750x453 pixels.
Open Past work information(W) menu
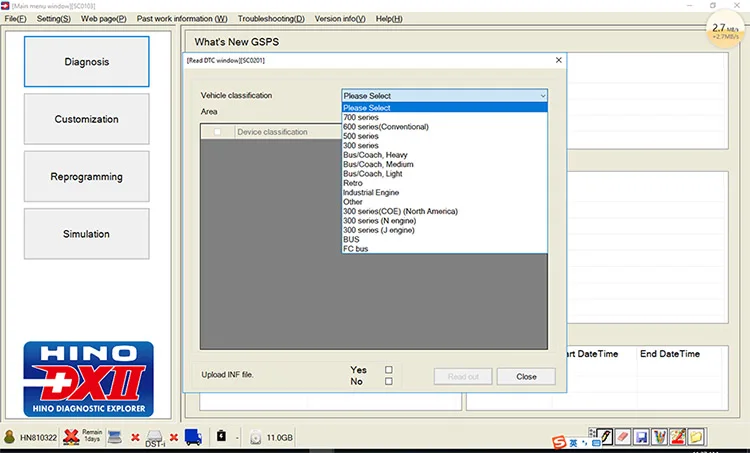182,19
